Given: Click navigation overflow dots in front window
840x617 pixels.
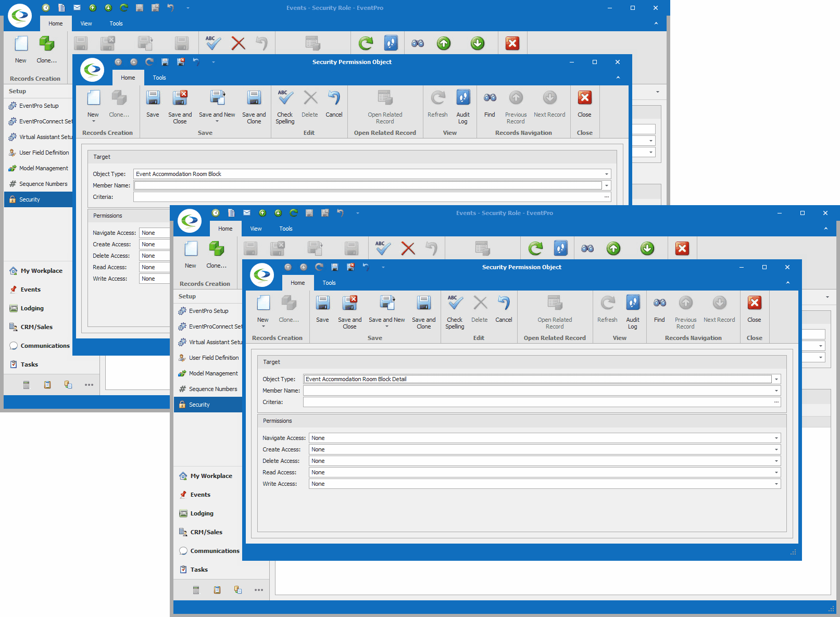Looking at the screenshot, I should pyautogui.click(x=259, y=590).
